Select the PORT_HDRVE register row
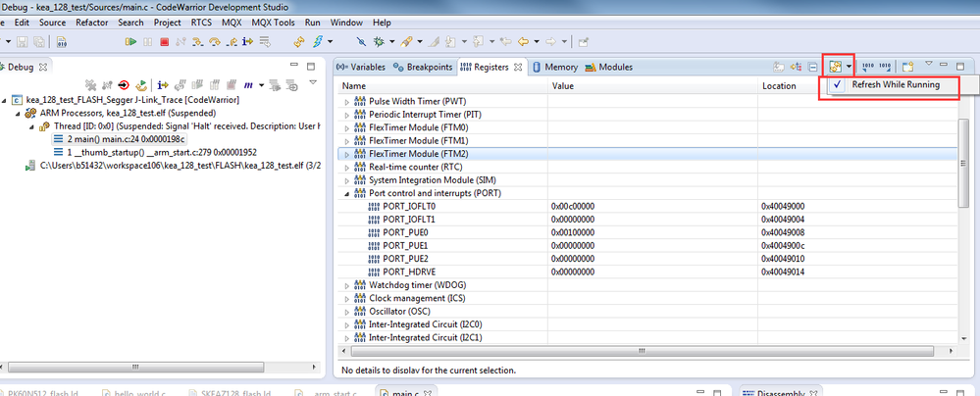Screen dimensions: 980x396 click(x=648, y=272)
